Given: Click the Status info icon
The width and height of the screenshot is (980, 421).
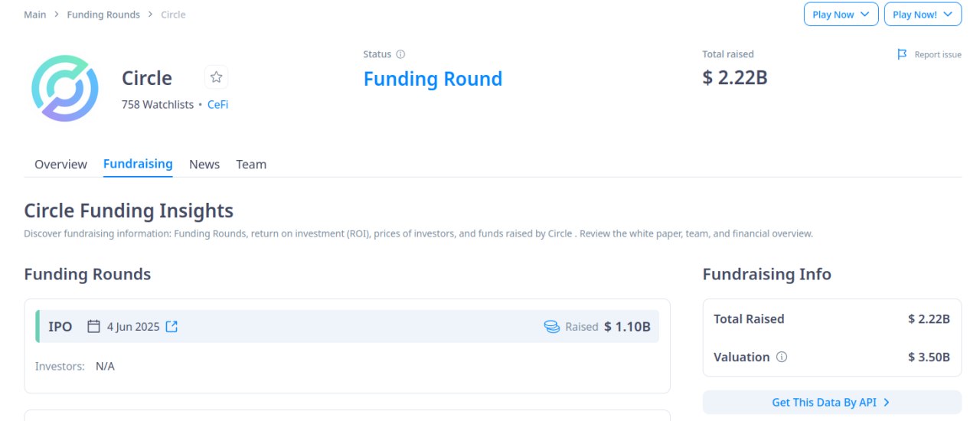Looking at the screenshot, I should pos(400,54).
